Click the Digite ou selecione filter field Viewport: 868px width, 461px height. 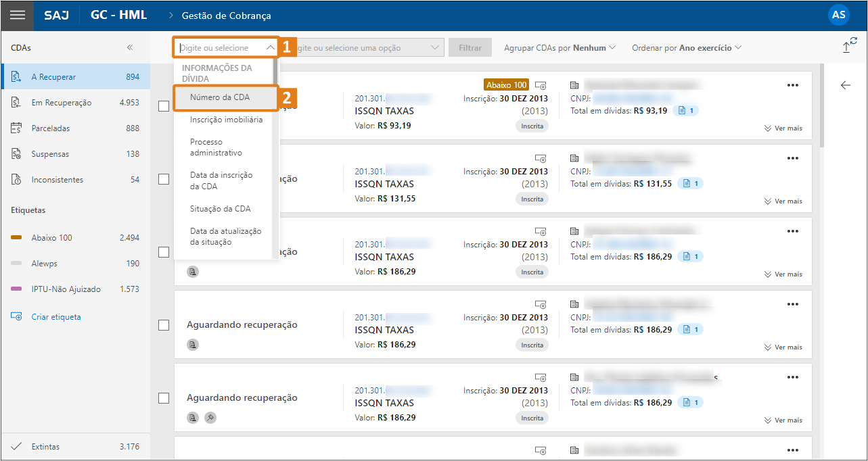(x=226, y=48)
